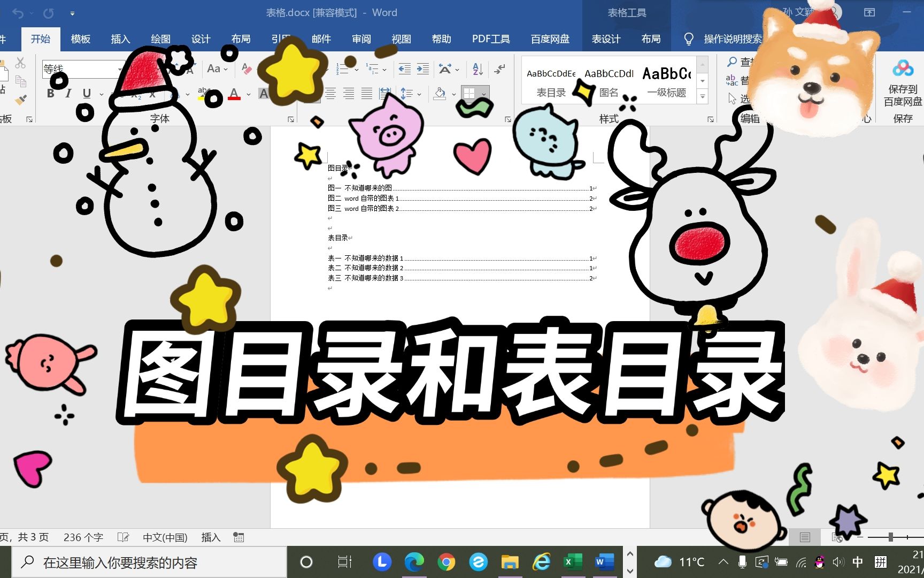Click the Copy icon in clipboard group
The image size is (924, 578).
coord(21,81)
